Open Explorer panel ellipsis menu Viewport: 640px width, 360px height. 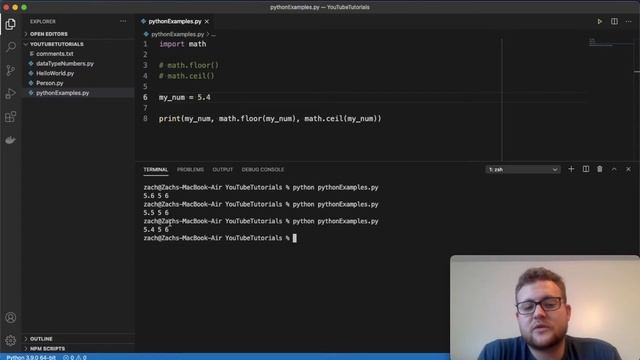(123, 21)
